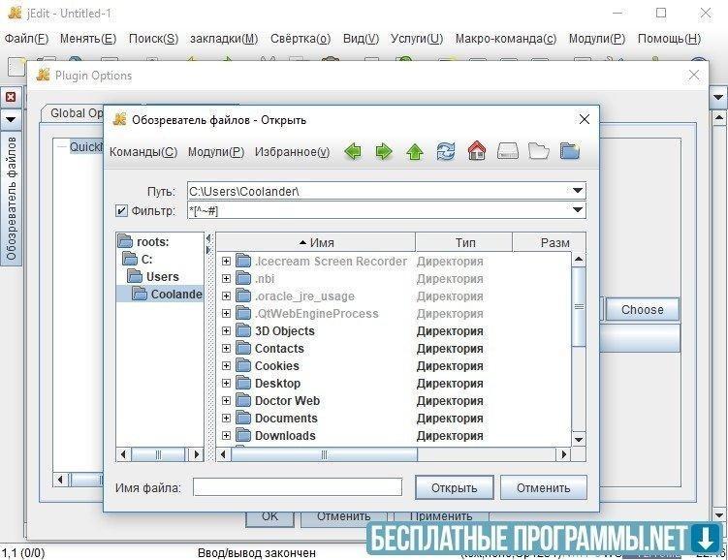The width and height of the screenshot is (728, 560).
Task: Expand the 3D Objects folder tree node
Action: click(226, 331)
